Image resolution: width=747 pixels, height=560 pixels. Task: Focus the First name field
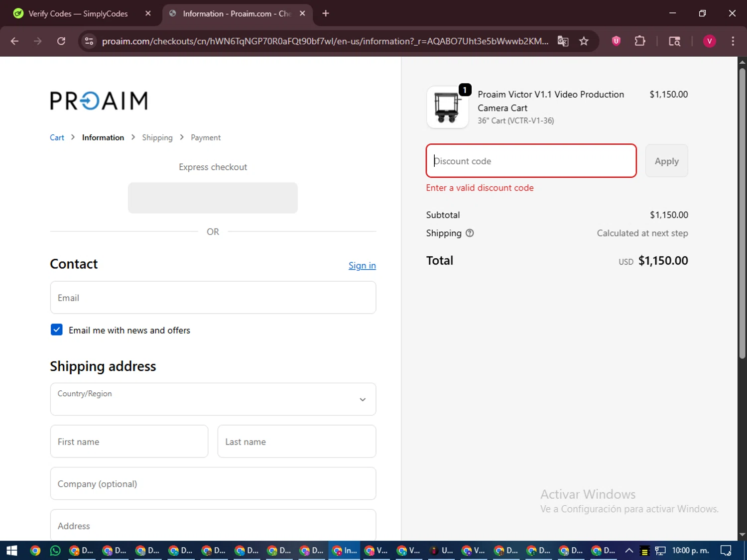coord(129,442)
